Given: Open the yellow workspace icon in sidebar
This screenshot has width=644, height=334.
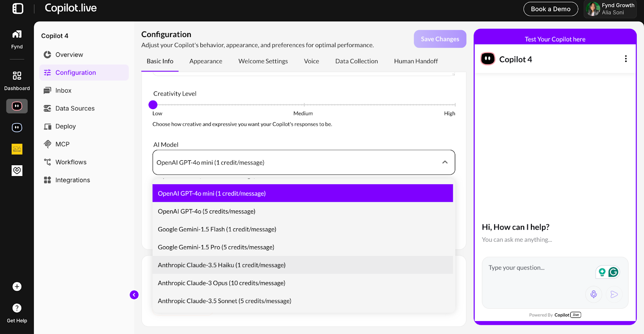Looking at the screenshot, I should (17, 149).
